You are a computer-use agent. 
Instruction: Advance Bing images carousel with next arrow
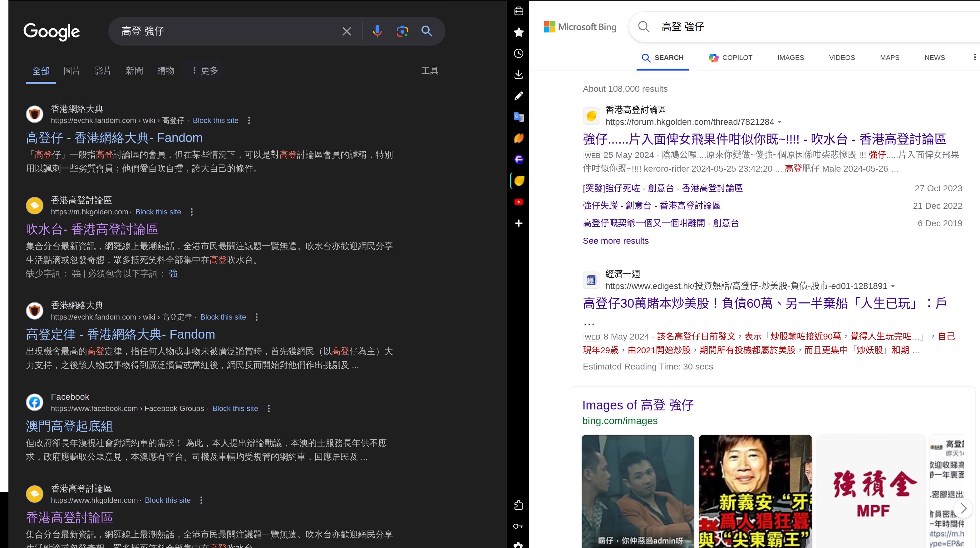(963, 508)
